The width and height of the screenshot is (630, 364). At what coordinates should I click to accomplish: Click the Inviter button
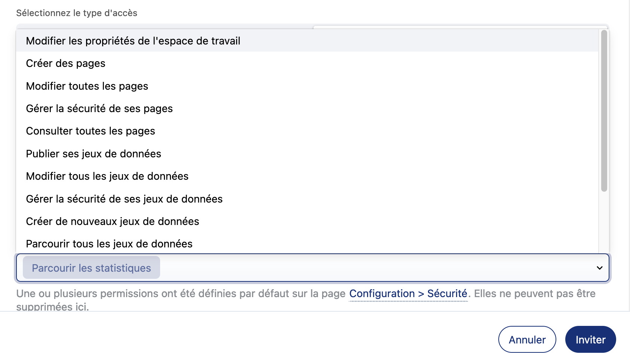pyautogui.click(x=590, y=340)
